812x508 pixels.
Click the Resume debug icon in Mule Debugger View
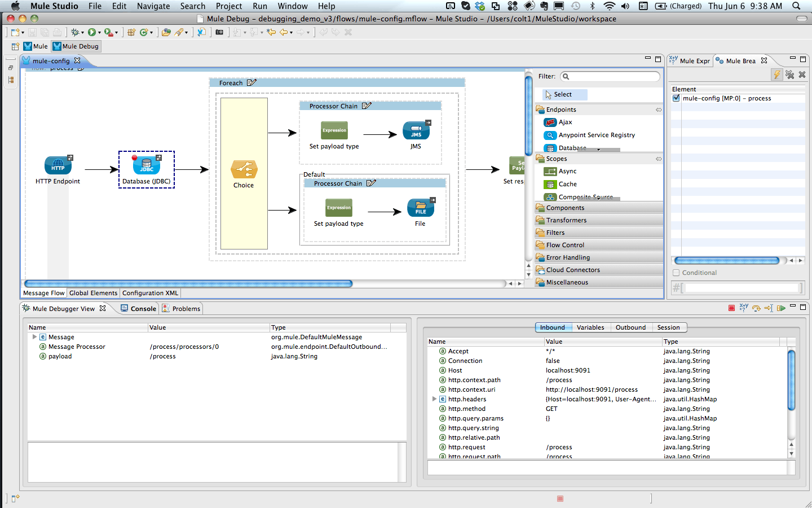pyautogui.click(x=782, y=308)
